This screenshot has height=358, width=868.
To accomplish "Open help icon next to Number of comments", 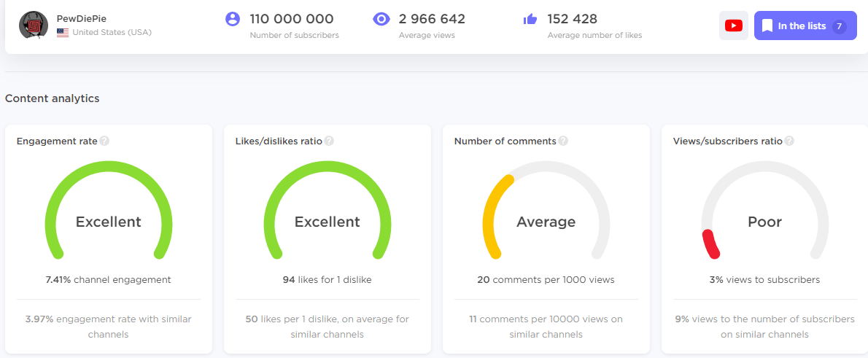I will point(563,141).
